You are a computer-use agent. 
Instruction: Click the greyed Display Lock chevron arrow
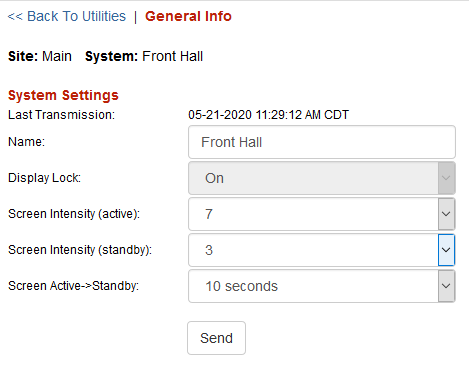pos(446,178)
